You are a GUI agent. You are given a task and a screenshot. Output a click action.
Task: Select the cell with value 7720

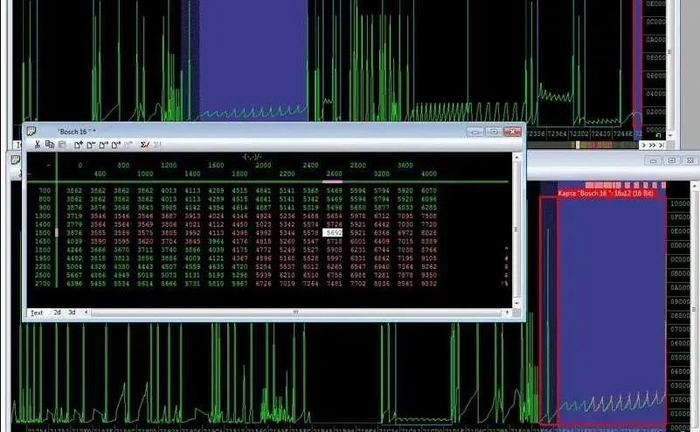(429, 224)
